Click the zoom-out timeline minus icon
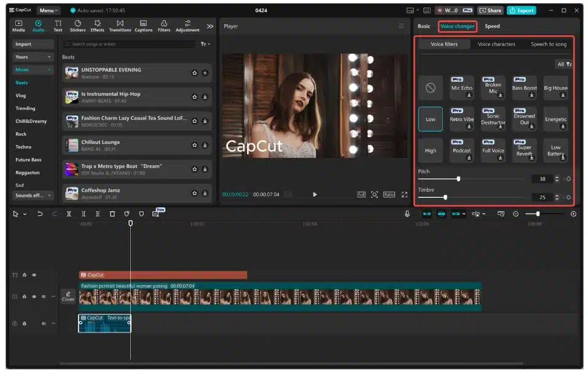The width and height of the screenshot is (588, 370). click(515, 214)
